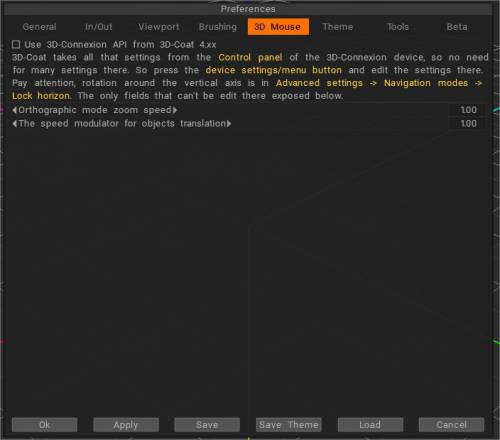500x440 pixels.
Task: Switch to the In/Out tab
Action: 99,27
